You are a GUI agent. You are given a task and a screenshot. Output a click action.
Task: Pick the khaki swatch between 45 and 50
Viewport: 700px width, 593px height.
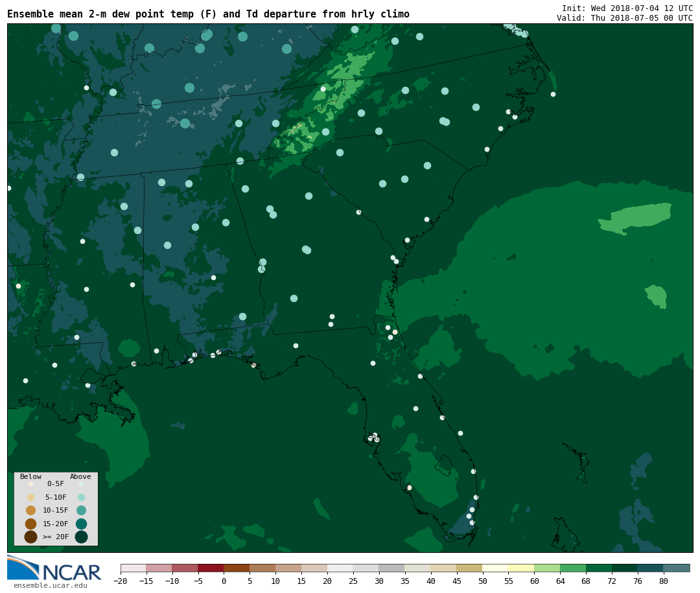tap(470, 568)
